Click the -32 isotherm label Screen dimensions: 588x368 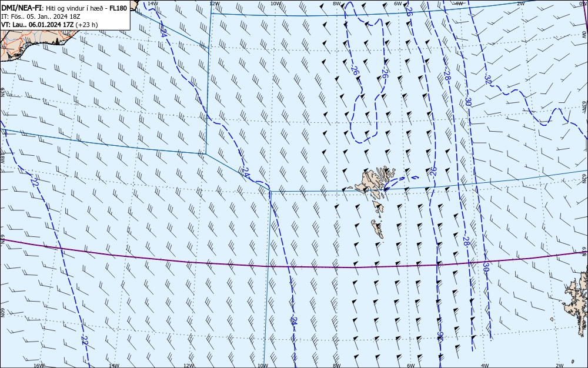[487, 79]
